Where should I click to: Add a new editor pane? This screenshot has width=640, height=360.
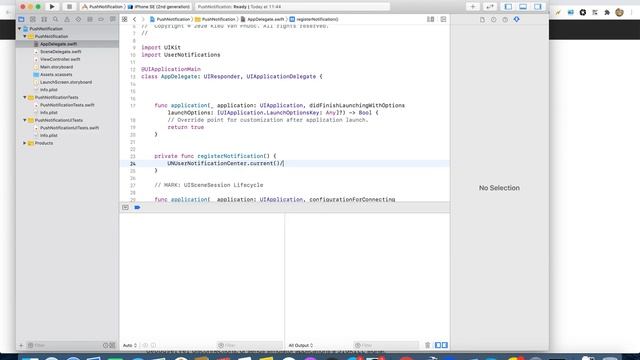[443, 19]
